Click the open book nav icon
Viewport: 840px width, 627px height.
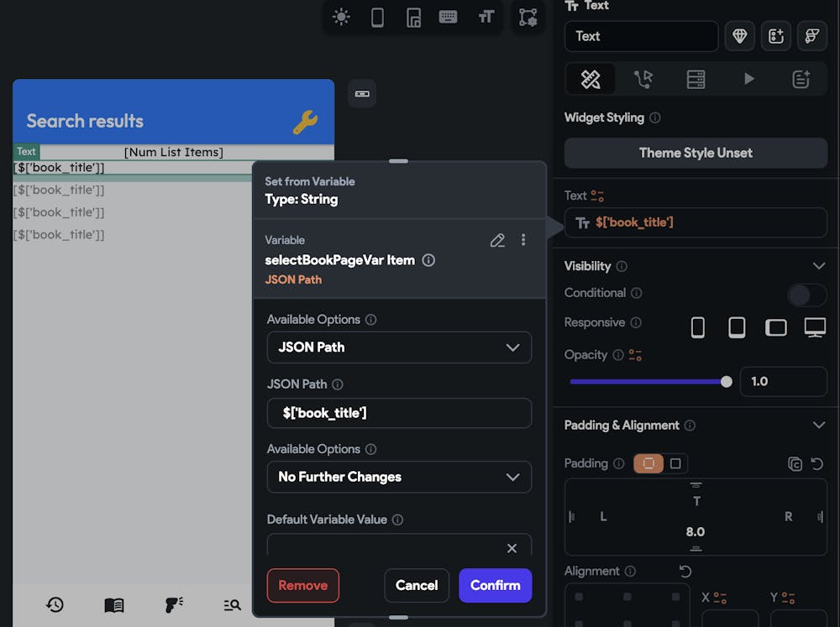coord(114,605)
